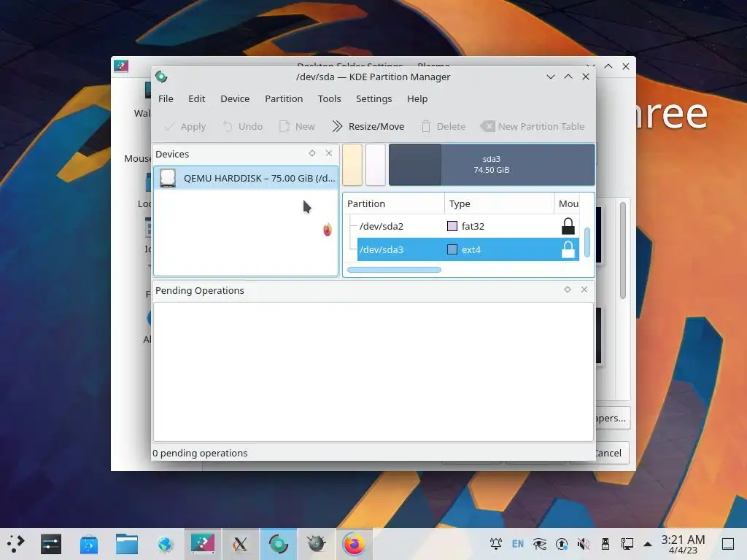747x560 pixels.
Task: Open Discover store from the taskbar
Action: [88, 544]
